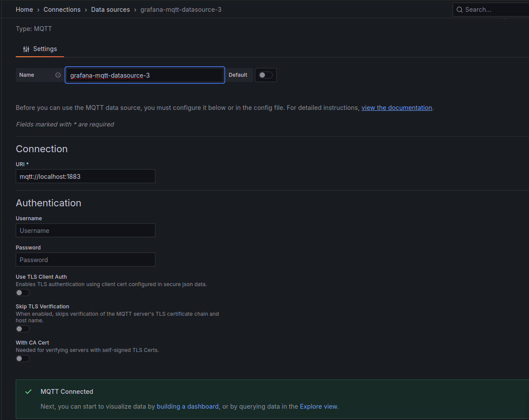Click the MQTT Connected status message
This screenshot has width=529, height=420.
pos(67,392)
